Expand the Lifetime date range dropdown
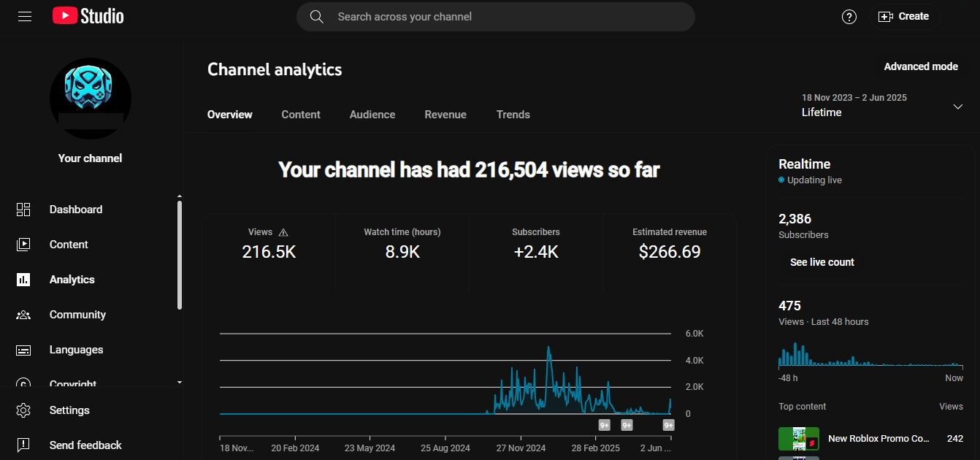Screen dimensions: 980x460 tap(957, 107)
